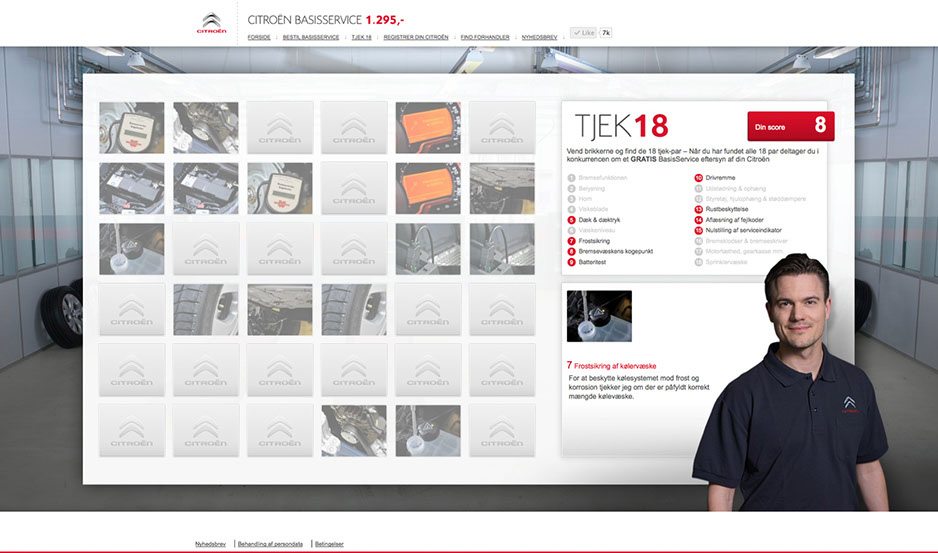Click number 8 badge beside Bremsevæskens kogepunkt

coord(571,251)
